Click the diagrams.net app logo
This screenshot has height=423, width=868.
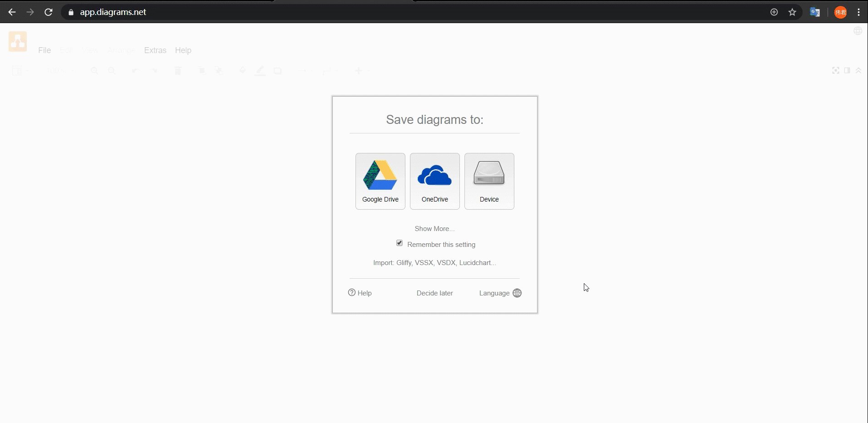pyautogui.click(x=18, y=41)
